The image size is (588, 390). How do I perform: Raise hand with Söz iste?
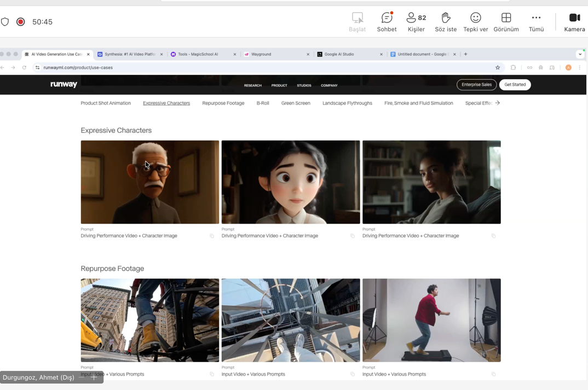point(446,22)
